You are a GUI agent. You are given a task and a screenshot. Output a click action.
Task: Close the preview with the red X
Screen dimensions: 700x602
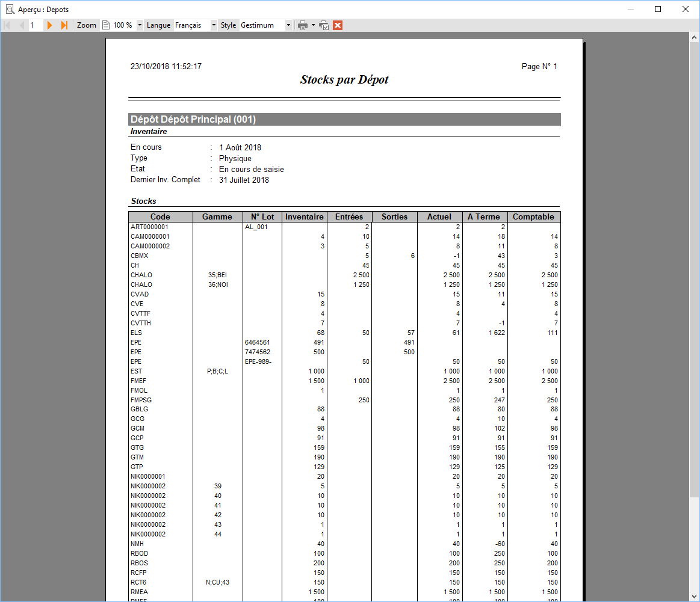(x=338, y=25)
